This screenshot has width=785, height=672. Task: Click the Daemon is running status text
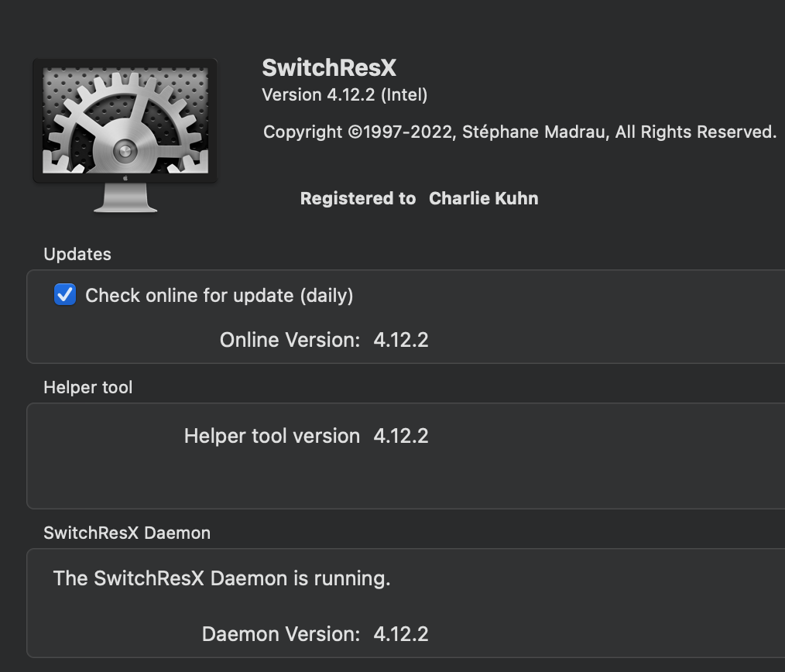[x=221, y=578]
